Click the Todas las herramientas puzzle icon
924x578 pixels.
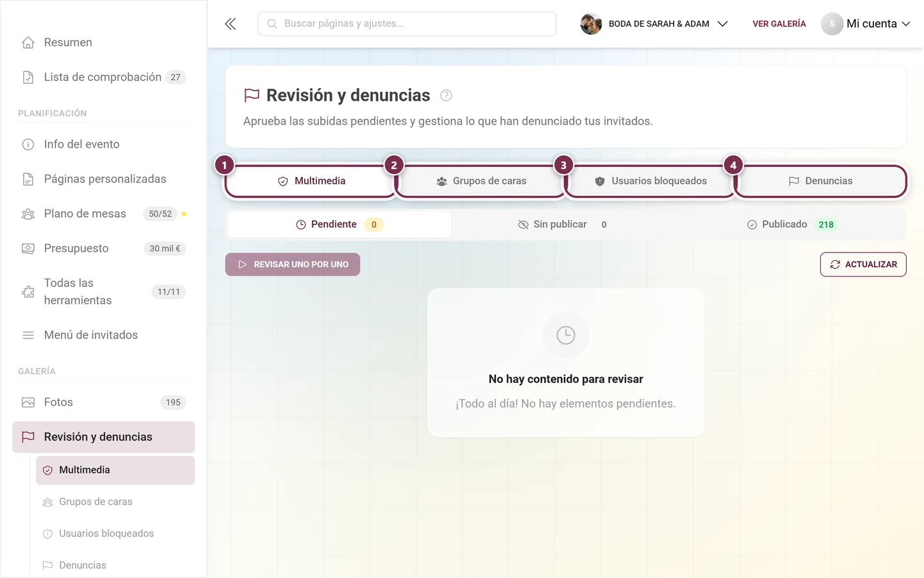click(x=28, y=292)
